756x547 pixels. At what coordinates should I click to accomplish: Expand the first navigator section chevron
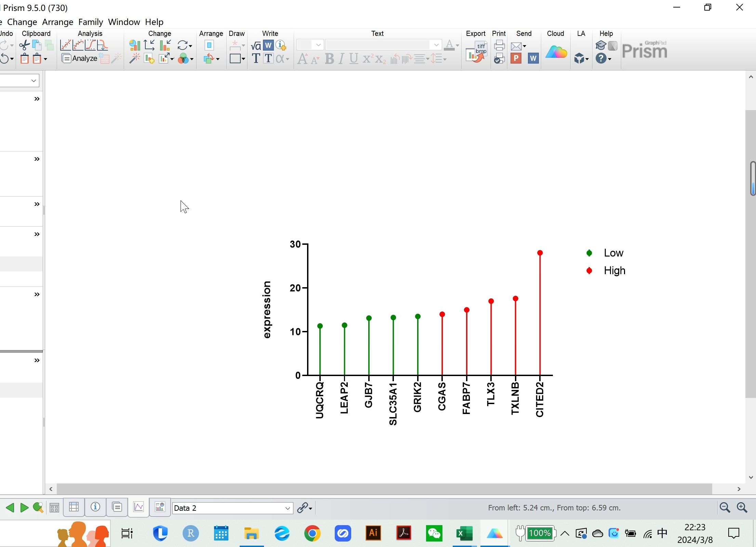[x=37, y=99]
